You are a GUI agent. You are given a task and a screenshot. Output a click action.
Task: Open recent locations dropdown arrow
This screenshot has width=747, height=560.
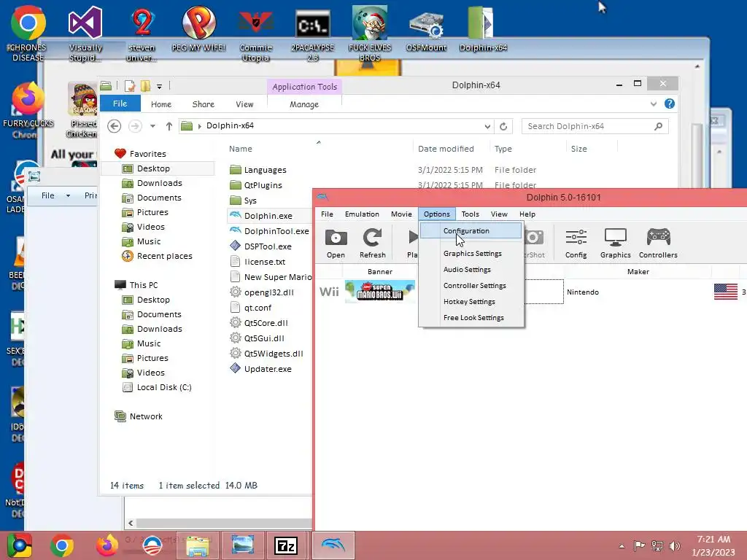coord(152,126)
